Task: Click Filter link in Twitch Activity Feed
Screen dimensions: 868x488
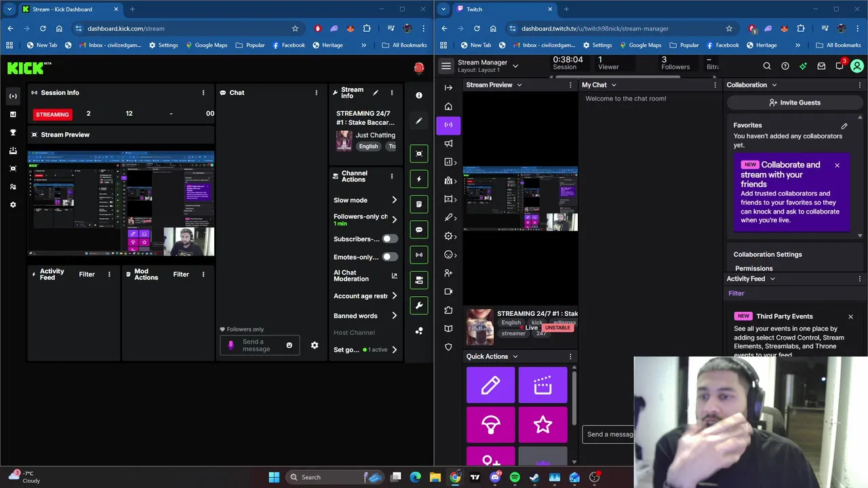Action: point(736,293)
